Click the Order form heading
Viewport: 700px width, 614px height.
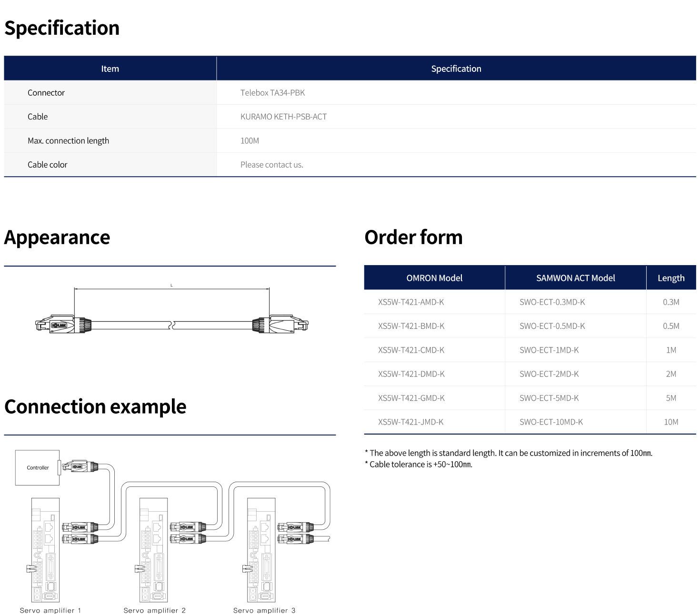click(x=413, y=237)
